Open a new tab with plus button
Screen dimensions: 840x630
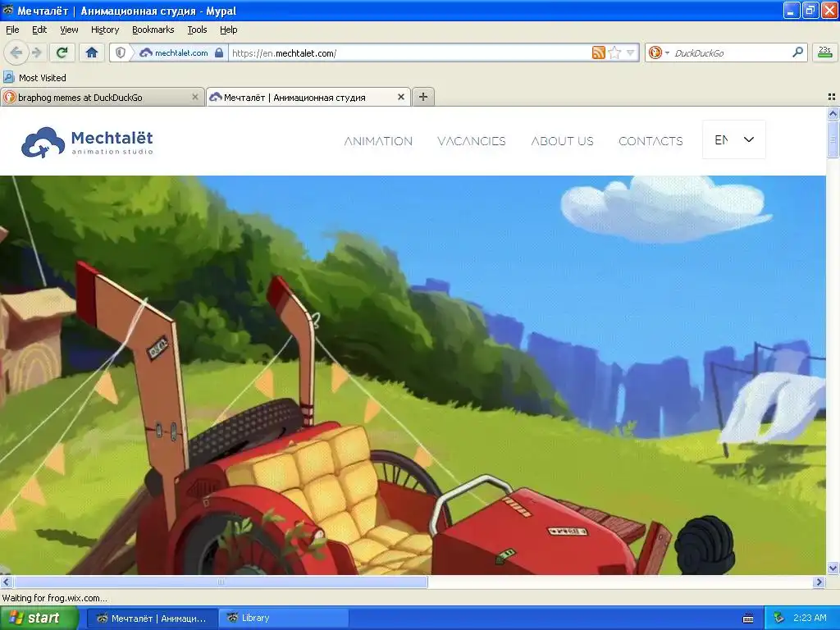coord(423,97)
